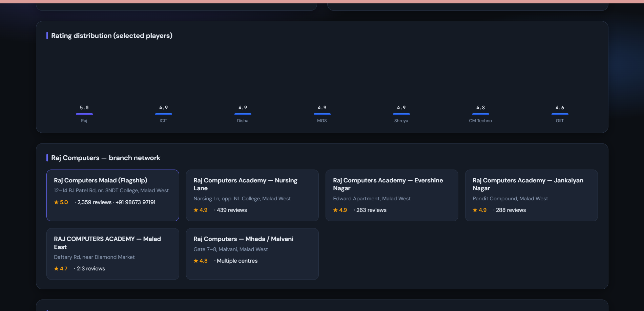Click the star icon on Nursing Lane card

pyautogui.click(x=196, y=210)
